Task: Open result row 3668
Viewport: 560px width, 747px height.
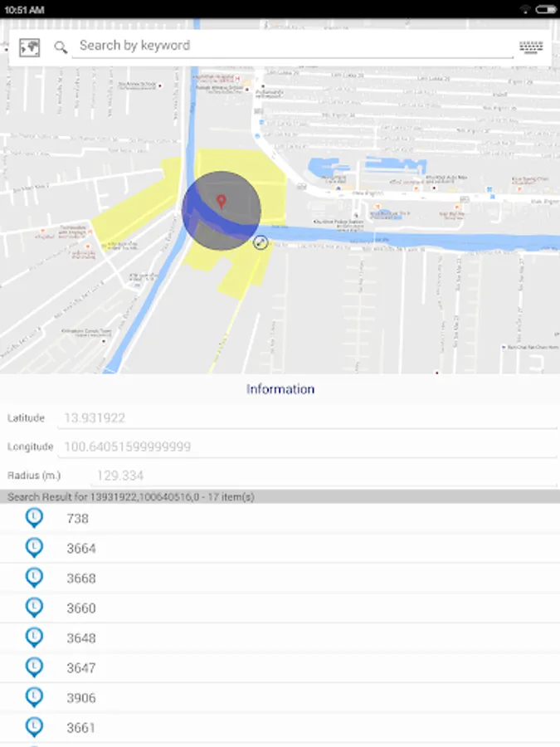Action: coord(280,578)
